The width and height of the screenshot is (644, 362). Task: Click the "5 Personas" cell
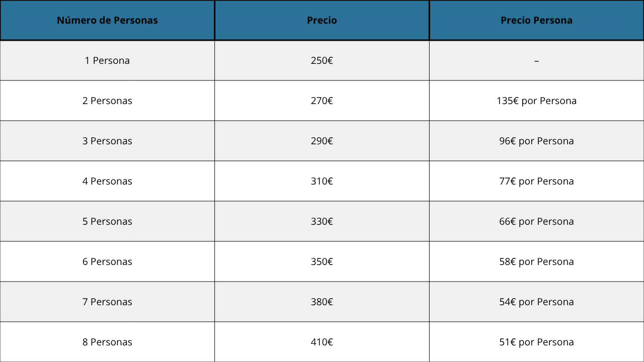(107, 222)
